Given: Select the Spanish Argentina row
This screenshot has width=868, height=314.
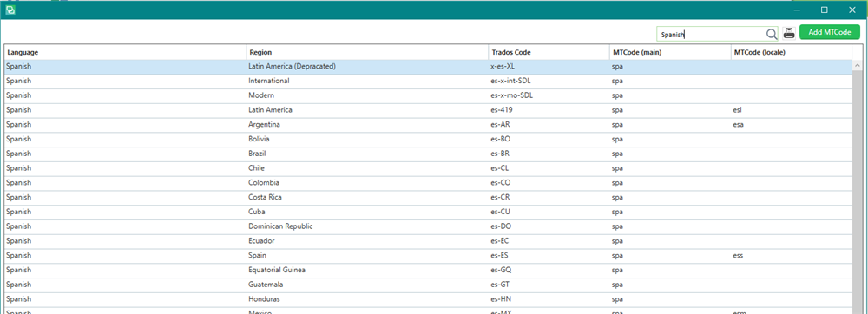Looking at the screenshot, I should coord(427,124).
